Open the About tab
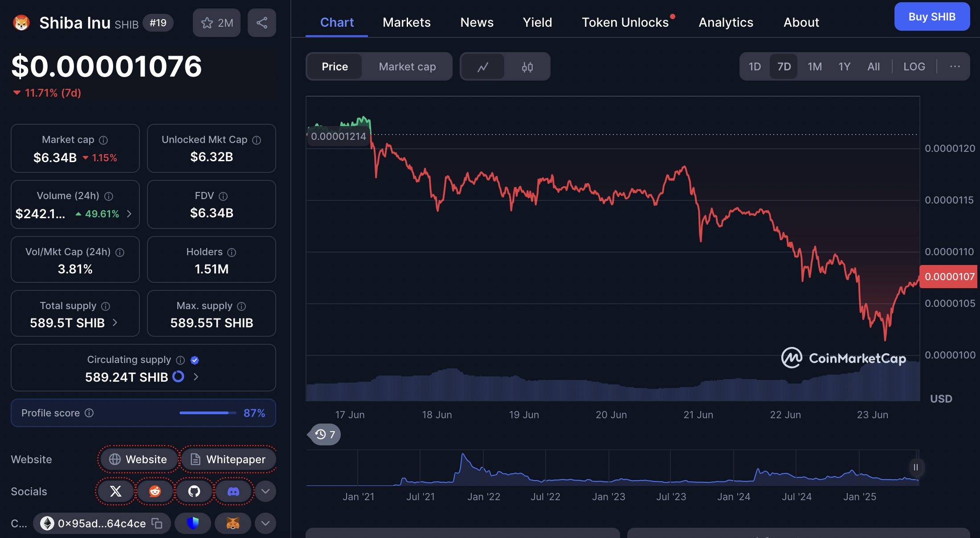Screen dimensions: 980x538 coord(801,22)
